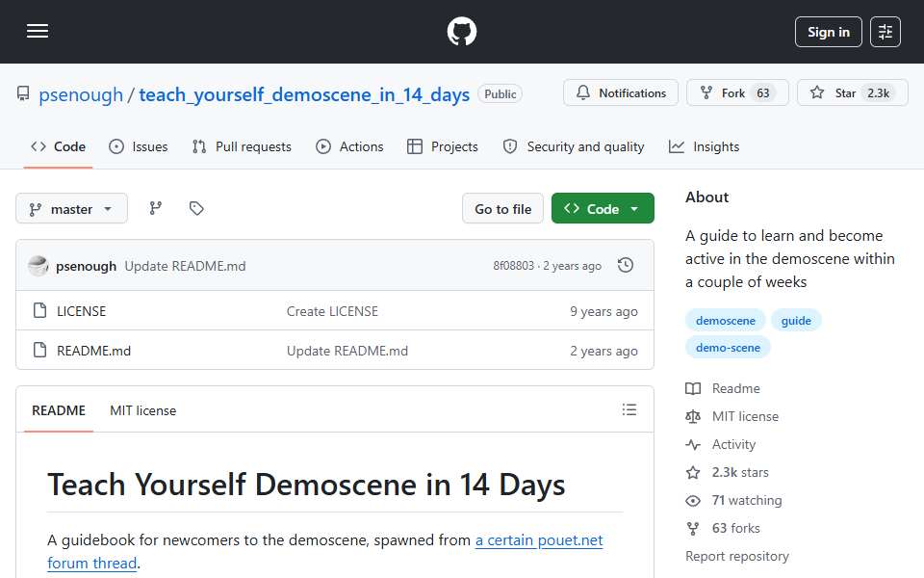View commit history clock icon
924x578 pixels.
[x=626, y=266]
